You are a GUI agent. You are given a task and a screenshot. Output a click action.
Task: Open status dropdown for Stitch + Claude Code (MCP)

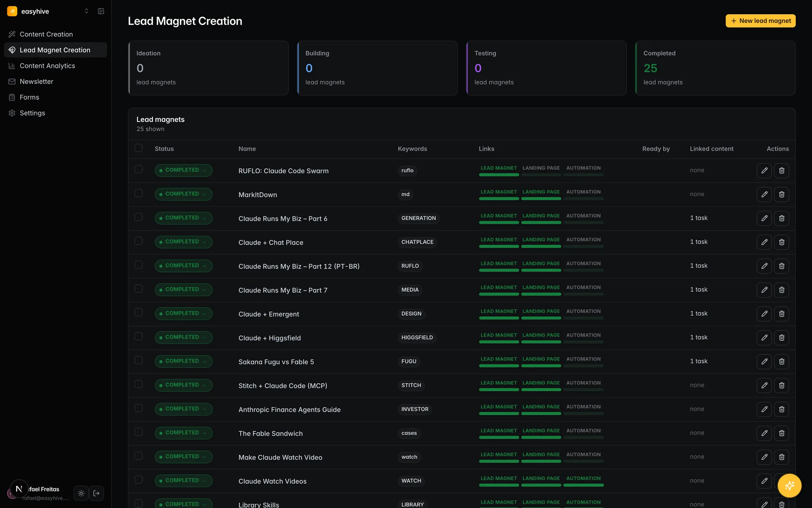pos(184,385)
